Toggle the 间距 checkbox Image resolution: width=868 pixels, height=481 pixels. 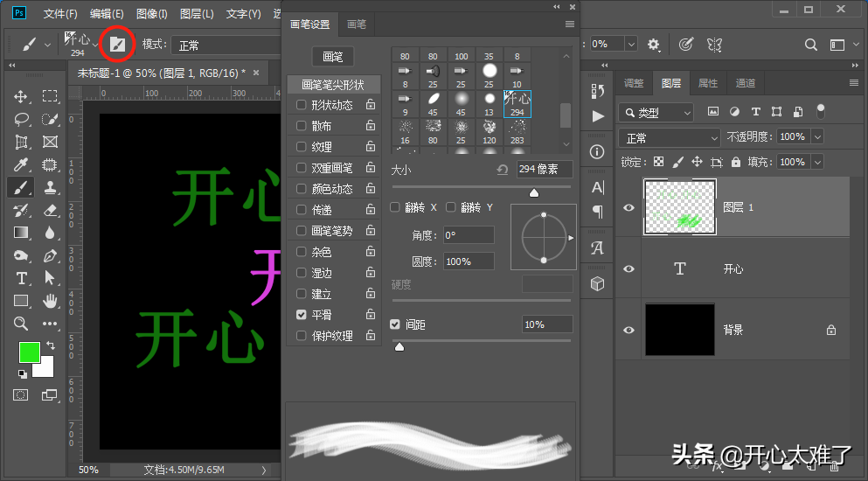[395, 324]
